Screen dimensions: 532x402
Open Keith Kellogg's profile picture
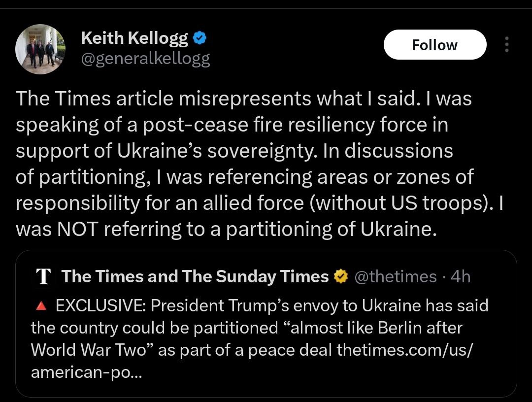[40, 49]
